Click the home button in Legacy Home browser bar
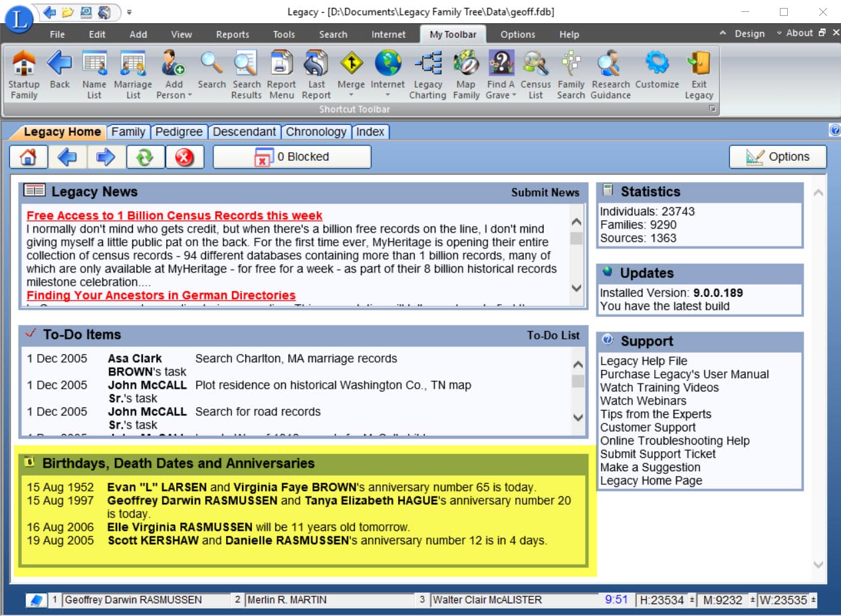Image resolution: width=841 pixels, height=616 pixels. click(28, 157)
